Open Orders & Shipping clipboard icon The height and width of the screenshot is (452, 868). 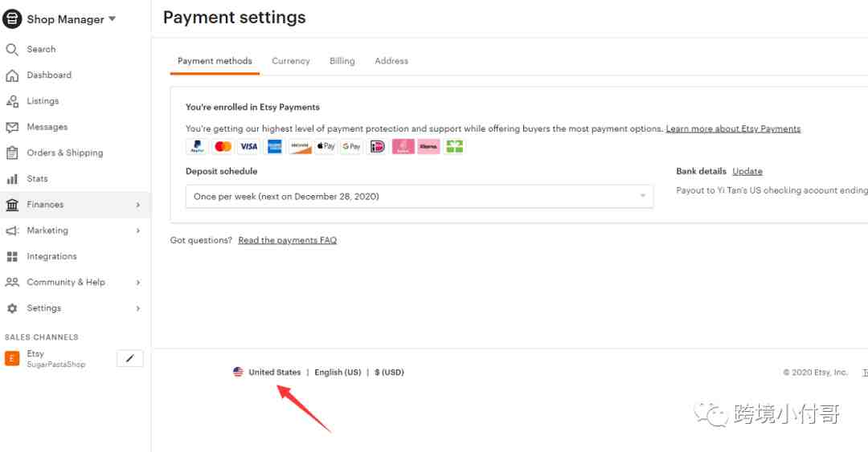tap(11, 153)
